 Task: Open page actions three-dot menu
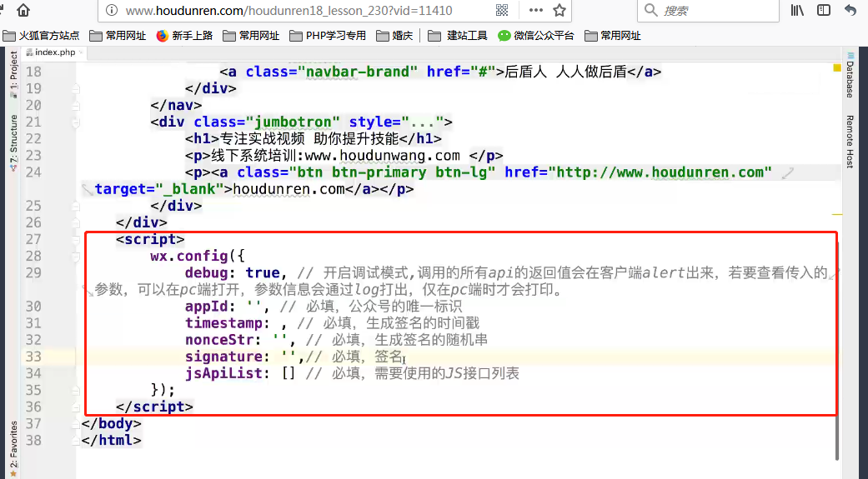point(536,10)
